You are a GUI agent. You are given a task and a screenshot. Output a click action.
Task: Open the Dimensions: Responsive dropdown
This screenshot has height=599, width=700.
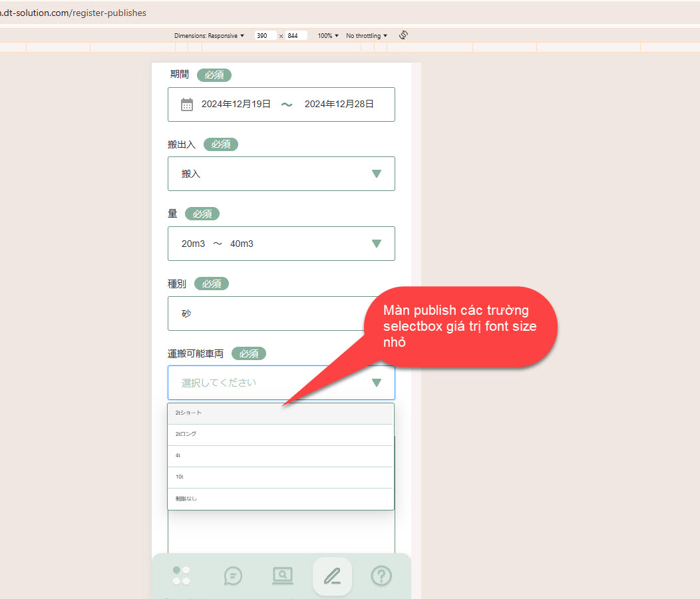click(209, 36)
